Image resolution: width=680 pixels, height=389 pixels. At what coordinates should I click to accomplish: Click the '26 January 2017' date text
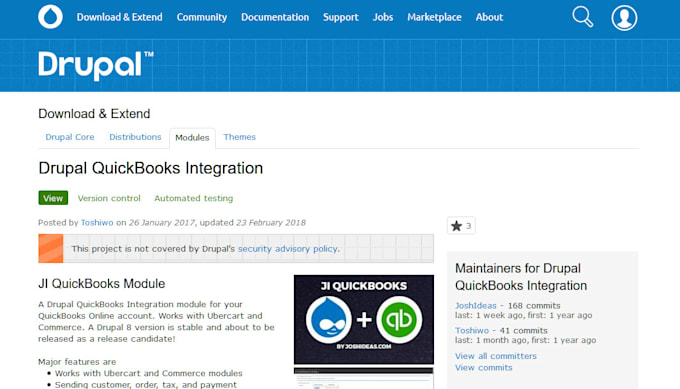pos(162,222)
